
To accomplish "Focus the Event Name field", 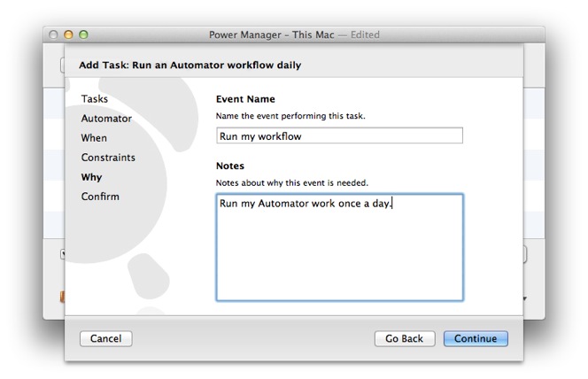I will coord(339,135).
